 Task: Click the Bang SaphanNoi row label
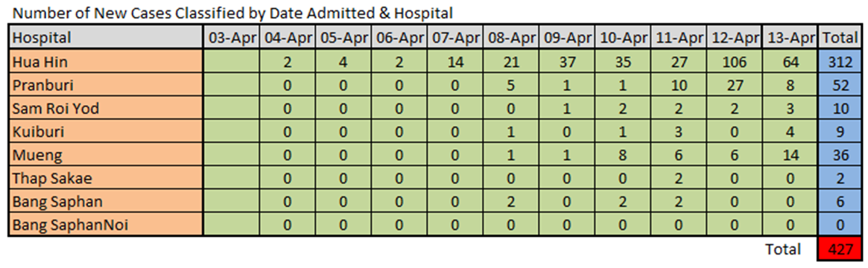pos(105,226)
